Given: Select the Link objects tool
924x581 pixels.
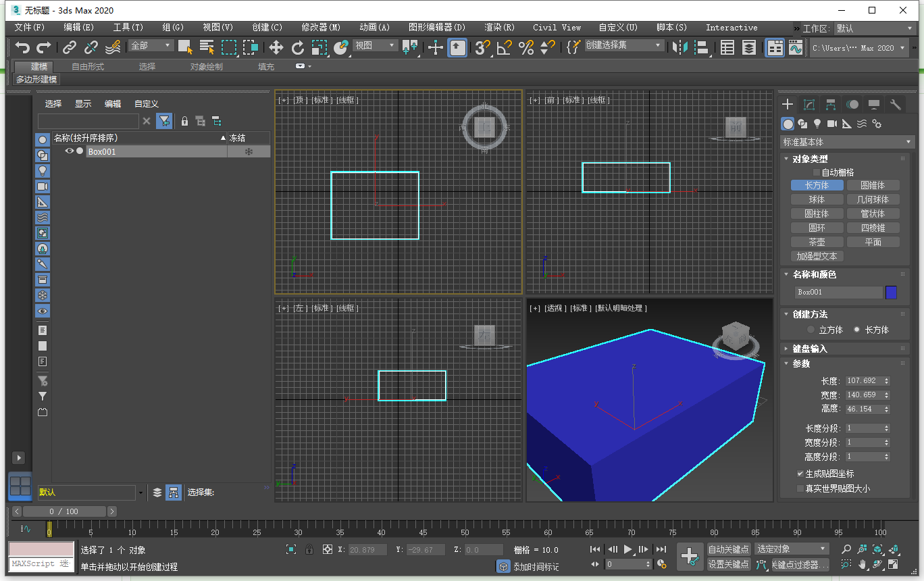Looking at the screenshot, I should click(x=70, y=47).
